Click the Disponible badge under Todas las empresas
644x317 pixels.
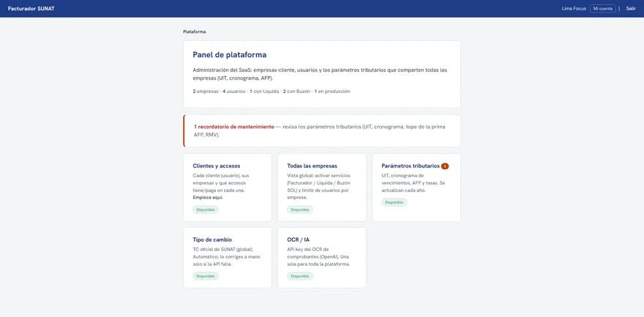[x=300, y=209]
